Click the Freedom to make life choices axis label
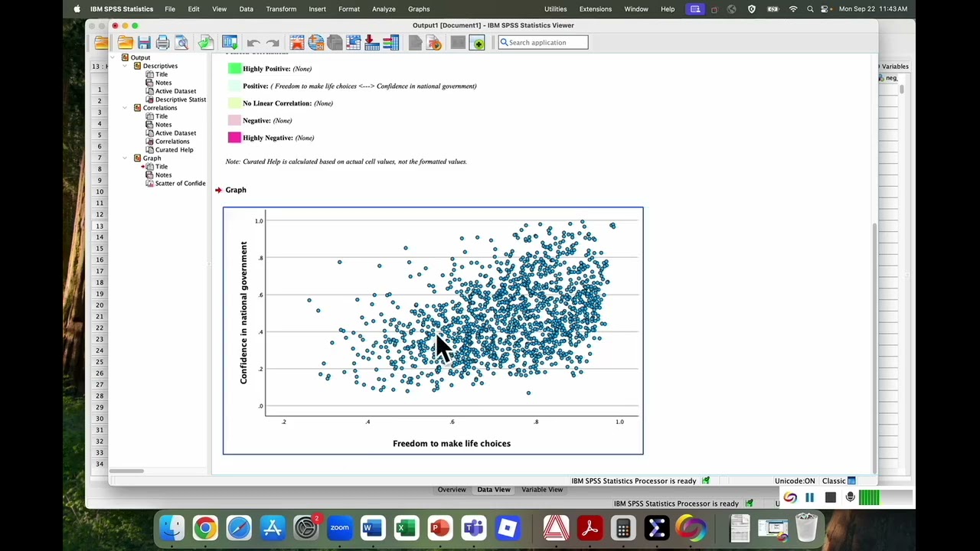This screenshot has width=980, height=551. [452, 444]
